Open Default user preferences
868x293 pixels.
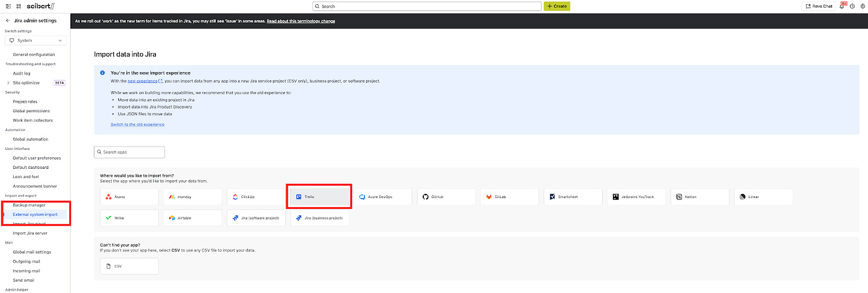(x=37, y=158)
